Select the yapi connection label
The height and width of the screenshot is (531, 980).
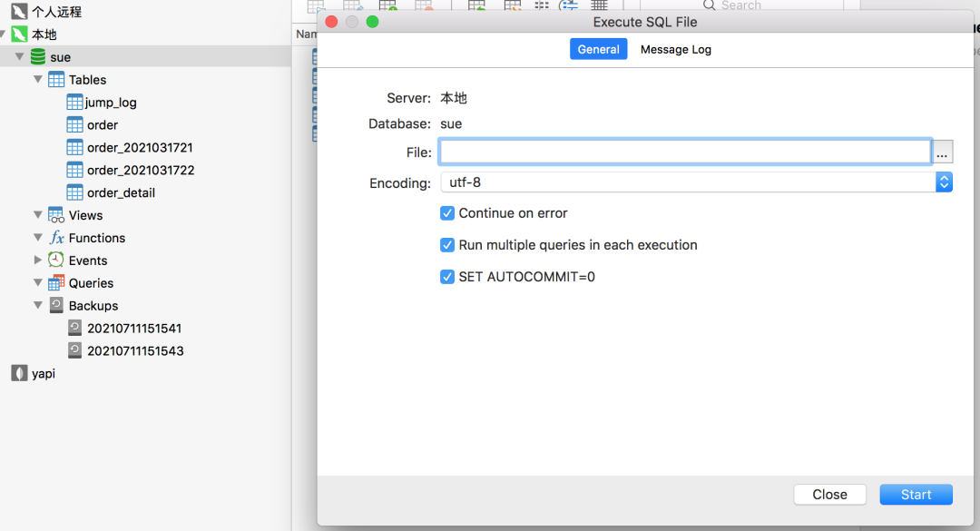tap(44, 374)
